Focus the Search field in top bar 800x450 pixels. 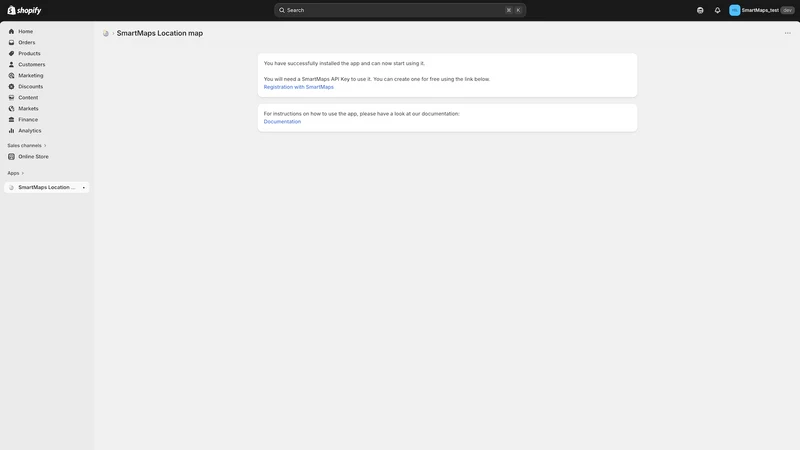pos(399,10)
